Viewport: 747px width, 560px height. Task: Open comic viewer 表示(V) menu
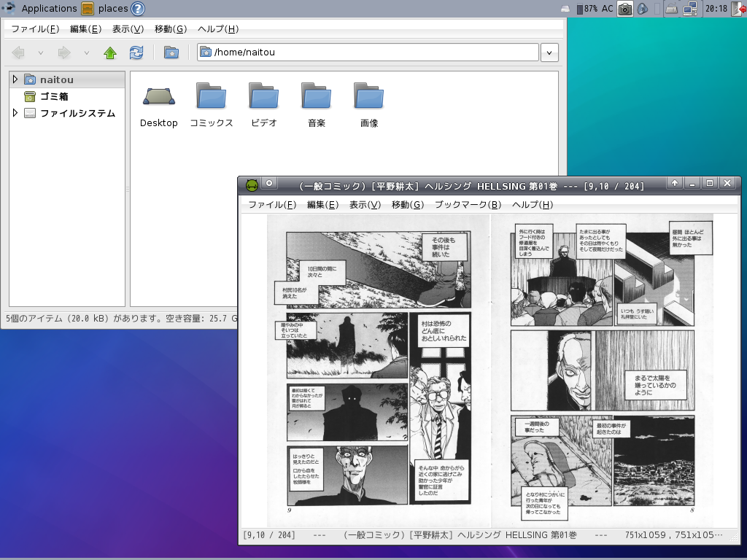click(365, 205)
